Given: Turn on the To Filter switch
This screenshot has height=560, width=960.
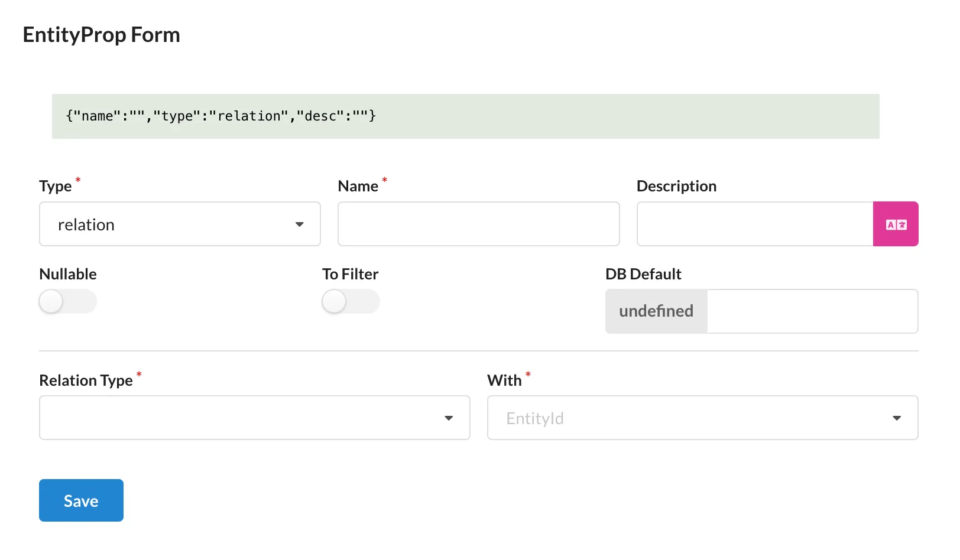Looking at the screenshot, I should (x=351, y=302).
